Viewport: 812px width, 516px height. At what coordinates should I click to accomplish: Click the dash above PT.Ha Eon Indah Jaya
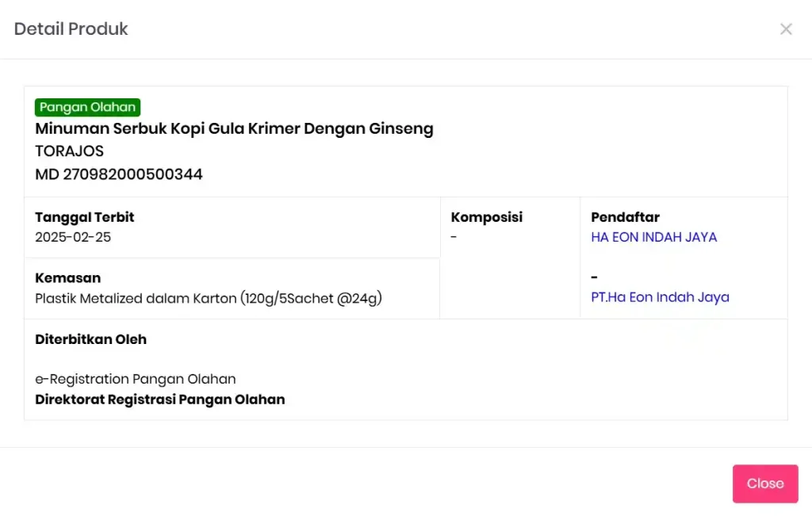(x=594, y=277)
